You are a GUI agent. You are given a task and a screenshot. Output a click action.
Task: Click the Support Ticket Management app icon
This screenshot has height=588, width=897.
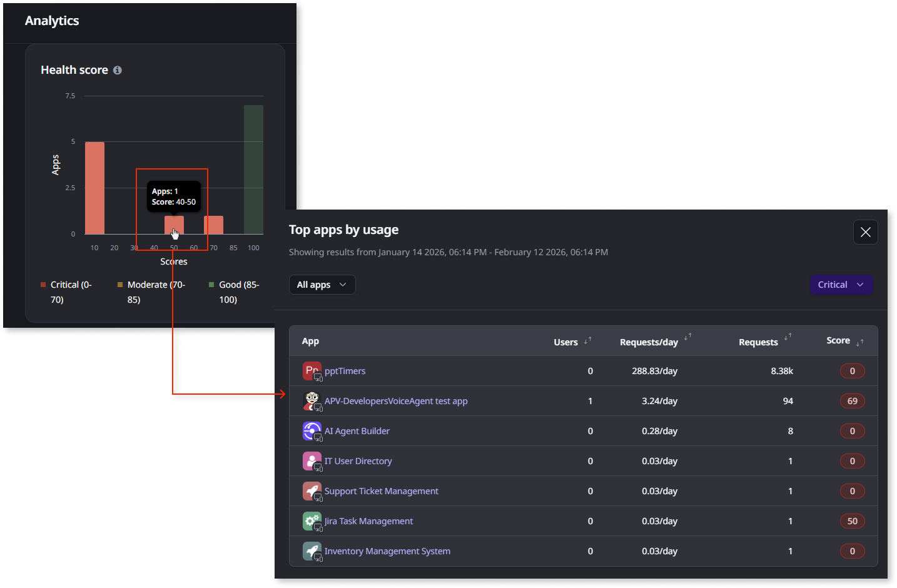[312, 491]
